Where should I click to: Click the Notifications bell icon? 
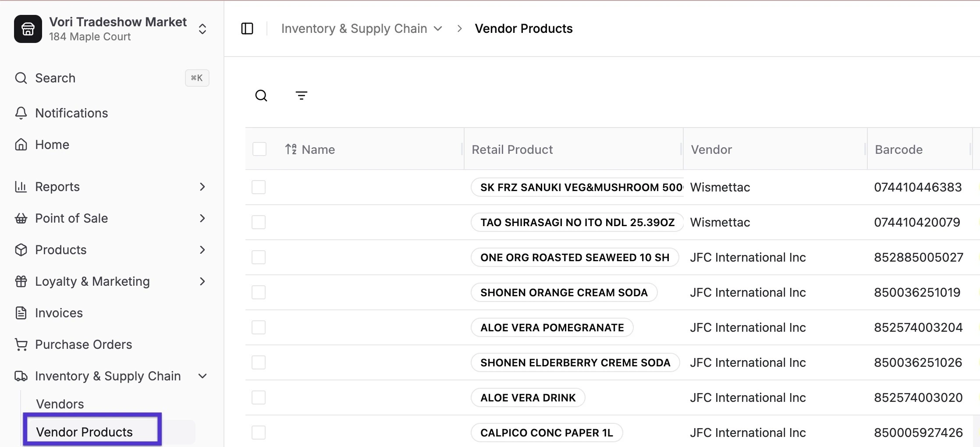point(21,113)
